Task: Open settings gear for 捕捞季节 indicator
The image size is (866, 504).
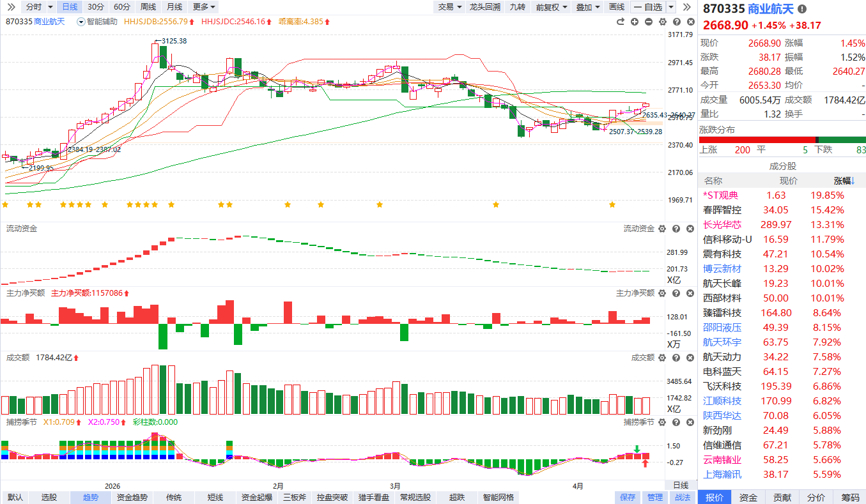Action: [x=662, y=422]
